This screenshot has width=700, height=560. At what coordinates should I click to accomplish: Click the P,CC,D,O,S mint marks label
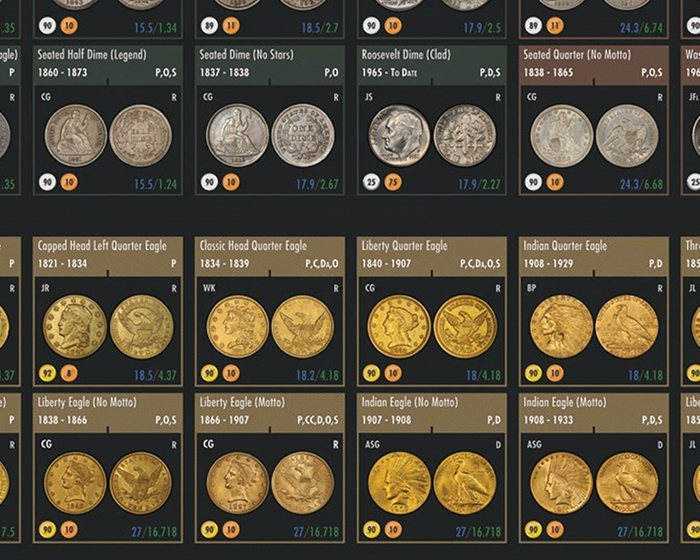(318, 420)
